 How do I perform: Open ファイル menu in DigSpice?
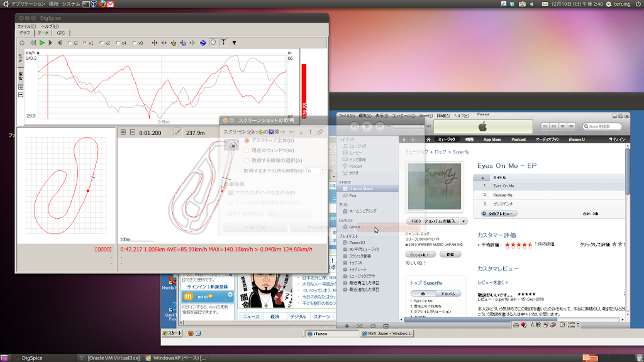(26, 26)
